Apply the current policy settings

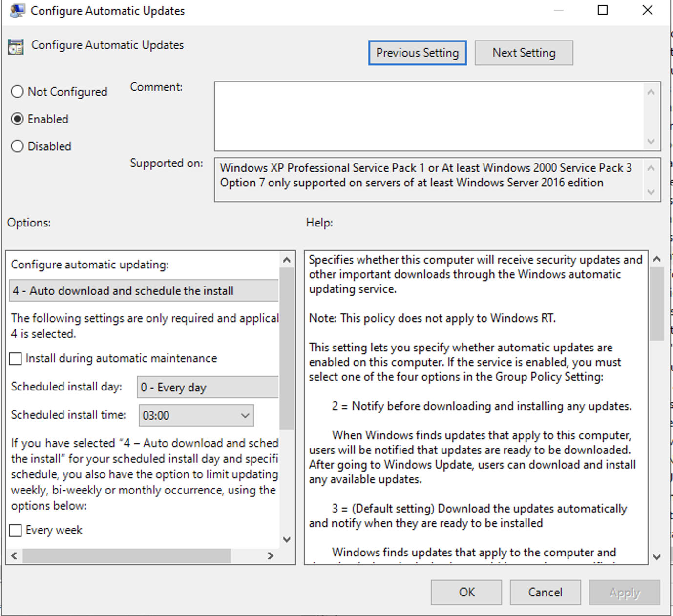[x=624, y=592]
